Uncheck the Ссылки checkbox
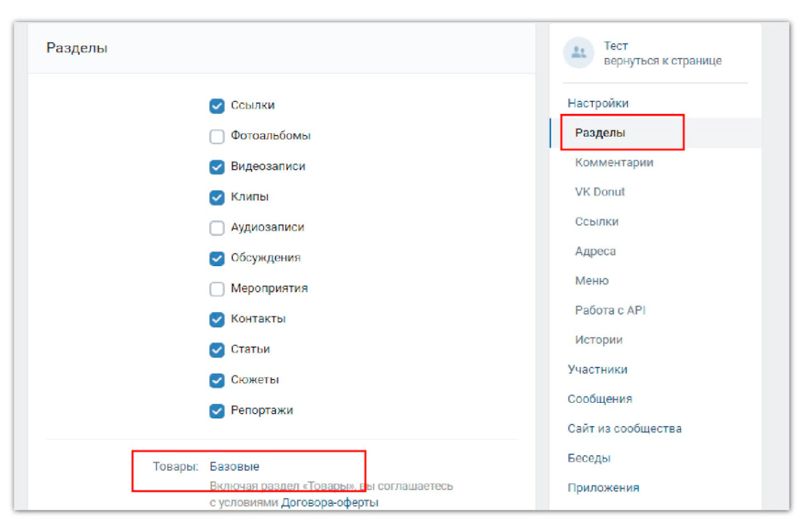 [x=217, y=106]
